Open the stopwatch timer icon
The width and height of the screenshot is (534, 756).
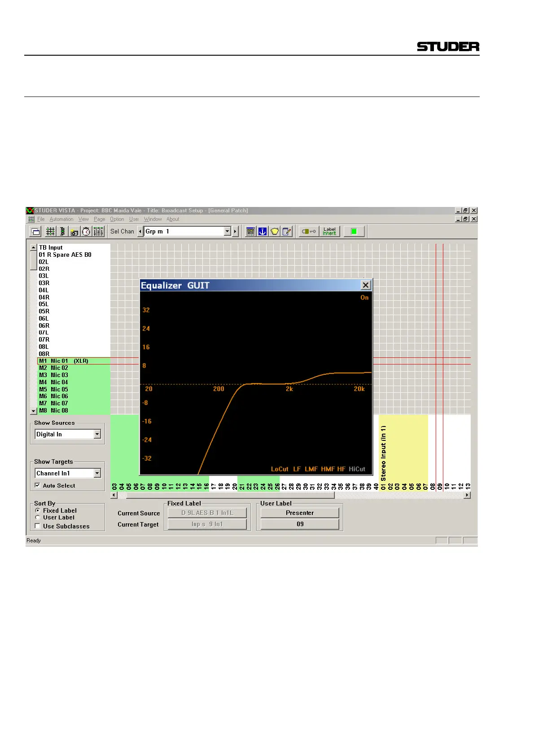click(x=86, y=232)
